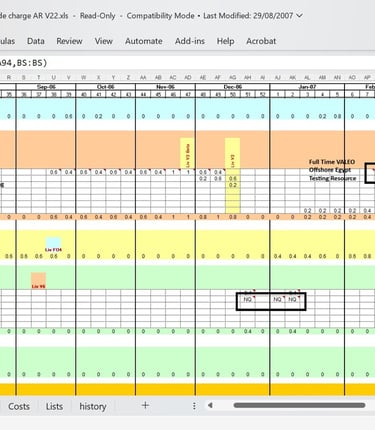This screenshot has width=375, height=430.
Task: Switch to the Costs sheet tab
Action: [x=19, y=406]
